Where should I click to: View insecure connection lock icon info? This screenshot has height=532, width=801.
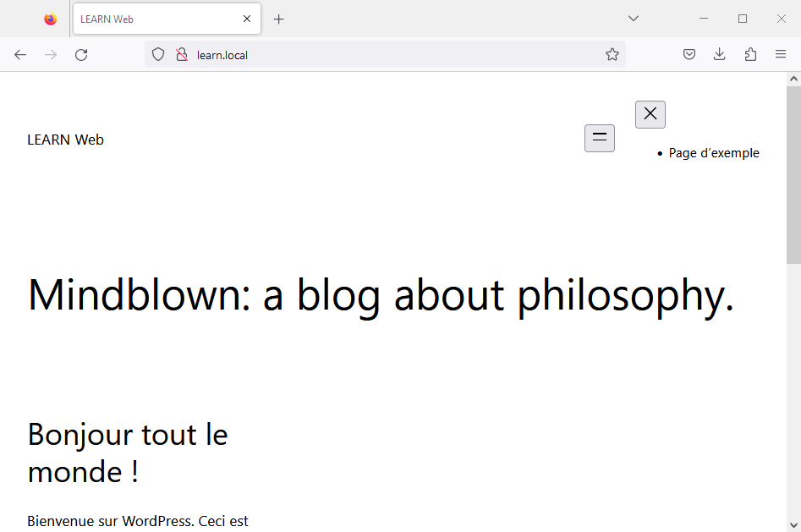181,55
